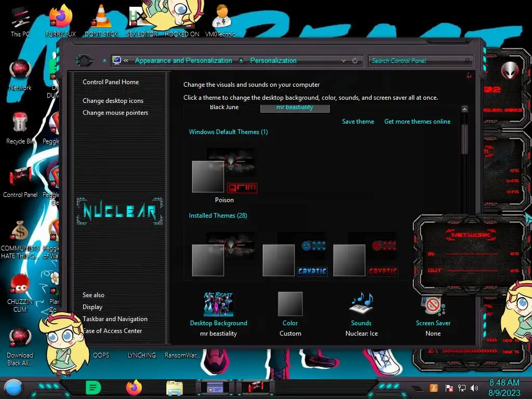Image resolution: width=532 pixels, height=399 pixels.
Task: Select the first installed theme thumbnail
Action: point(224,254)
